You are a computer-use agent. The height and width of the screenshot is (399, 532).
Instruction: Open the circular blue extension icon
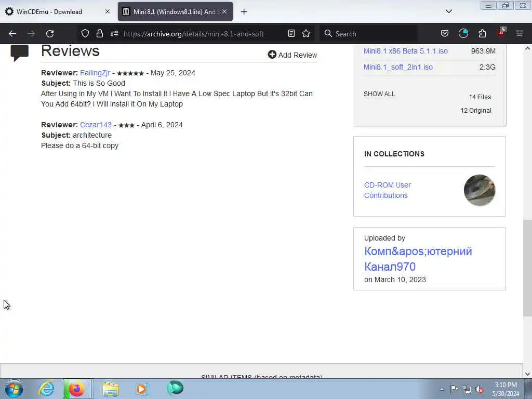coord(463,33)
